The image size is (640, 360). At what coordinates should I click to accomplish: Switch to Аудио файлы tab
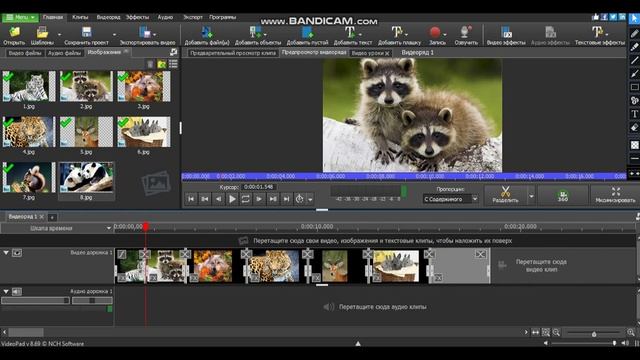[x=64, y=53]
